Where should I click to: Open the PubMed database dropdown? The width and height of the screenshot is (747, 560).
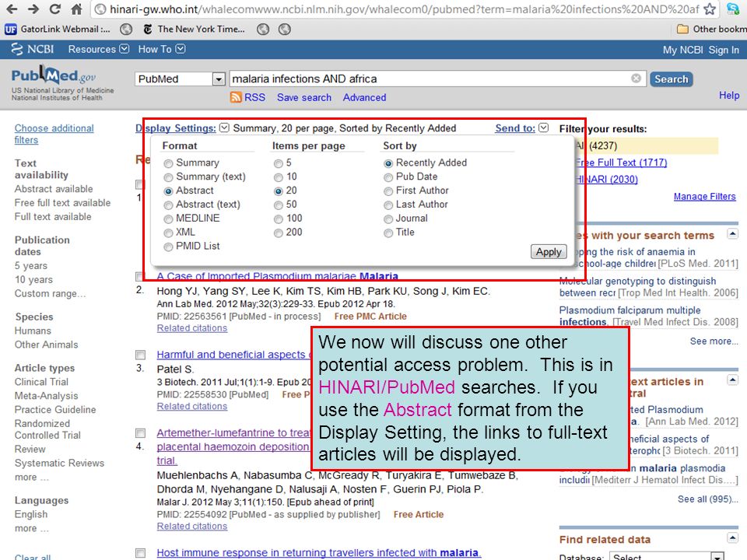[x=180, y=79]
